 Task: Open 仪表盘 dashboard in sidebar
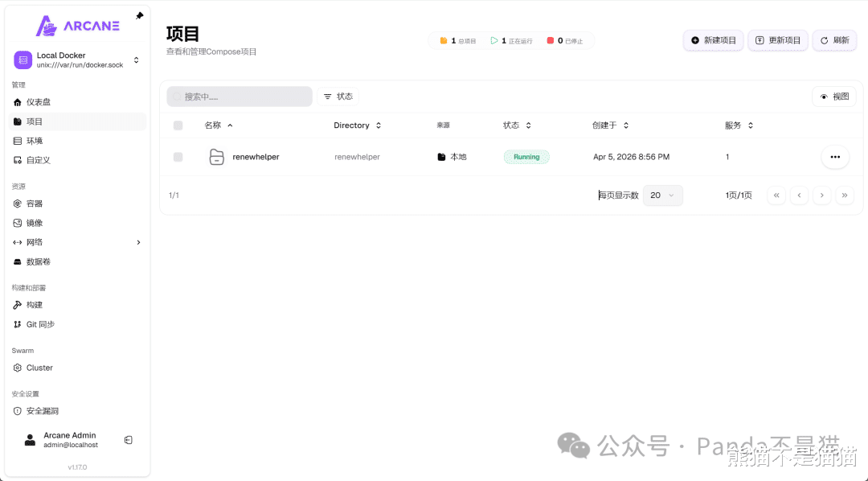point(77,102)
